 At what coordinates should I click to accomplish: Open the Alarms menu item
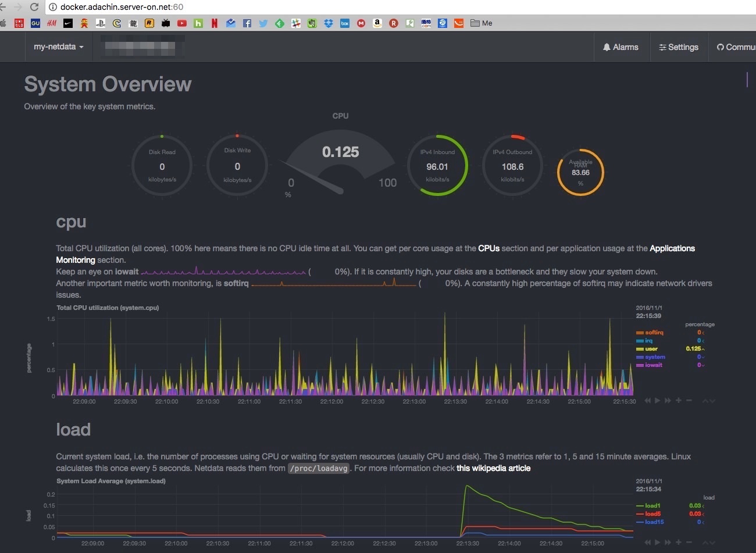click(x=621, y=47)
